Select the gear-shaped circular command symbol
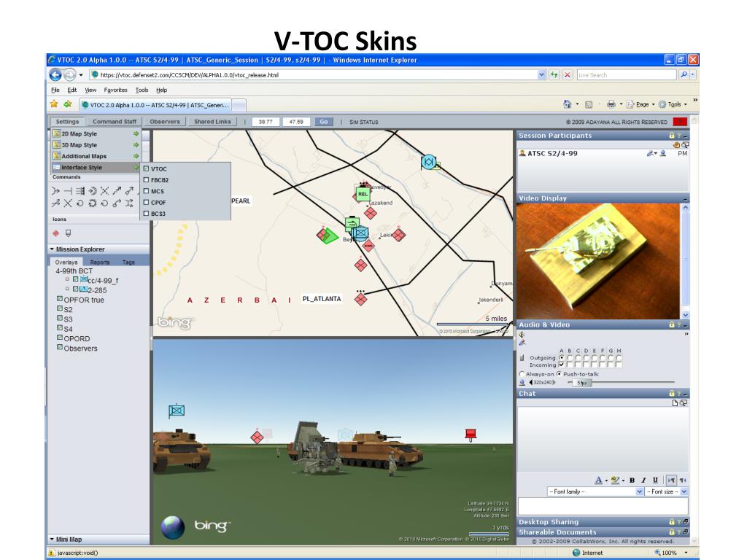The image size is (747, 560). 93,203
